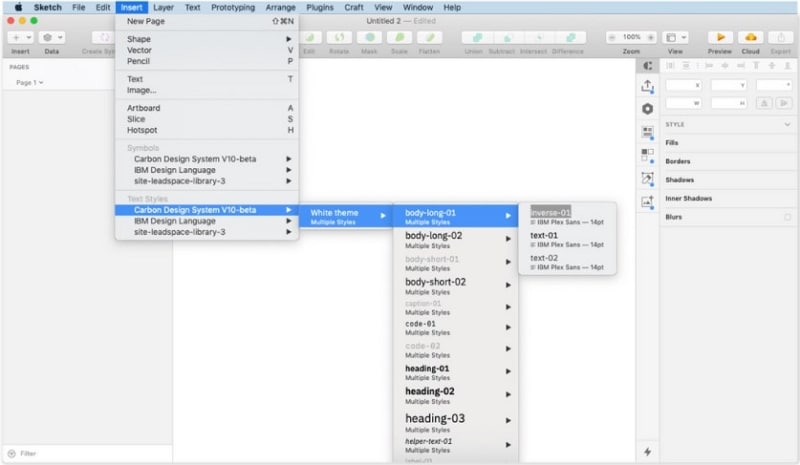Select Artboard in the Insert menu
The width and height of the screenshot is (800, 465).
tap(207, 108)
